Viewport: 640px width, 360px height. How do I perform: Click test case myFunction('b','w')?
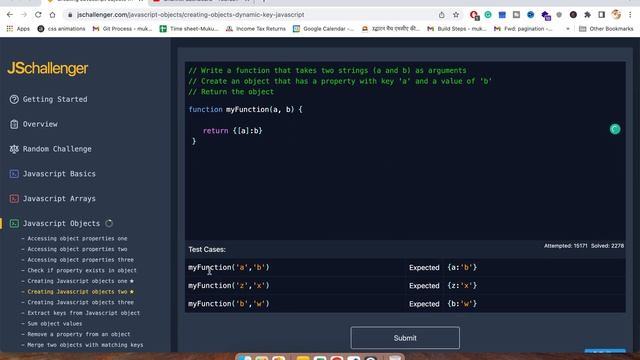coord(229,304)
